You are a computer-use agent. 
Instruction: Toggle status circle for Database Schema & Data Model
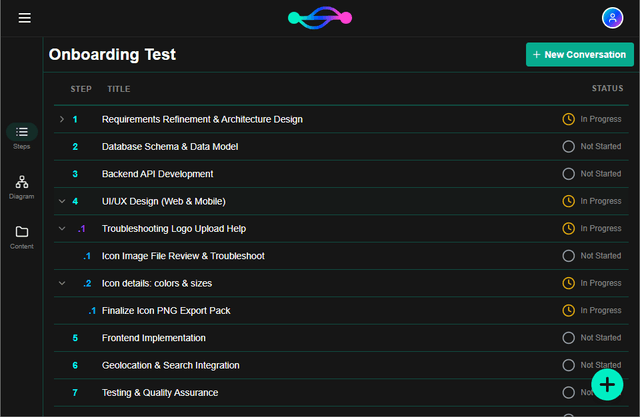pyautogui.click(x=569, y=146)
